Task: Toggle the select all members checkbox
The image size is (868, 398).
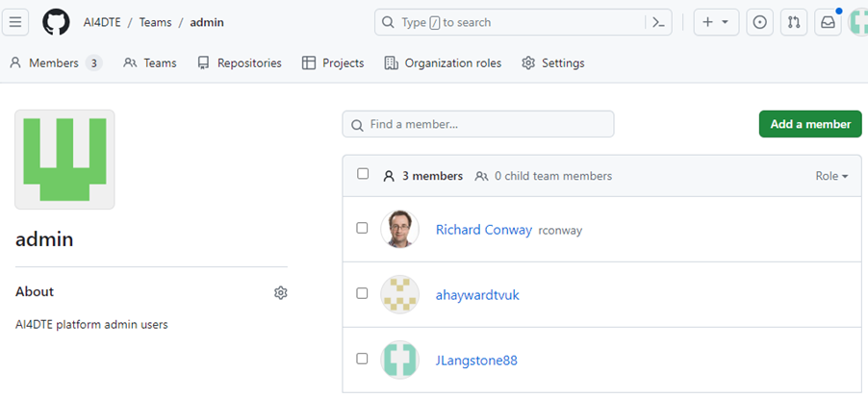Action: coord(363,174)
